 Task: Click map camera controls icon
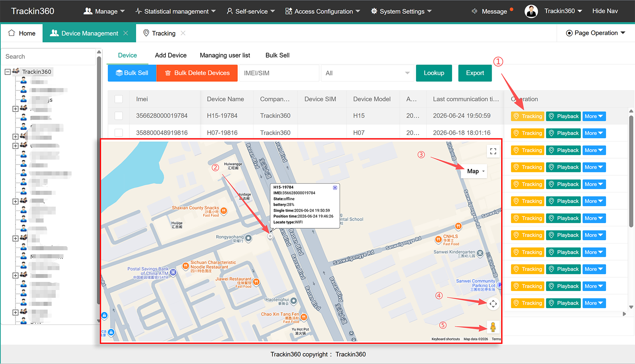point(493,304)
